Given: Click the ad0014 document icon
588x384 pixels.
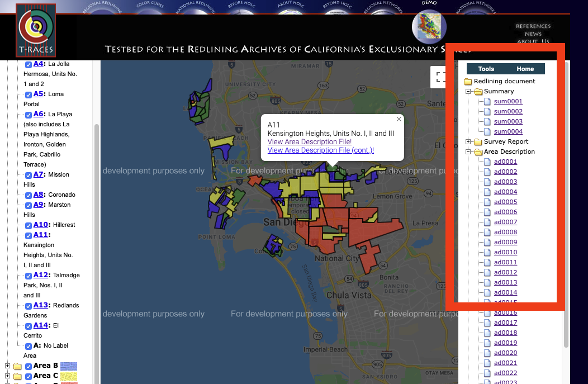Looking at the screenshot, I should [x=487, y=292].
